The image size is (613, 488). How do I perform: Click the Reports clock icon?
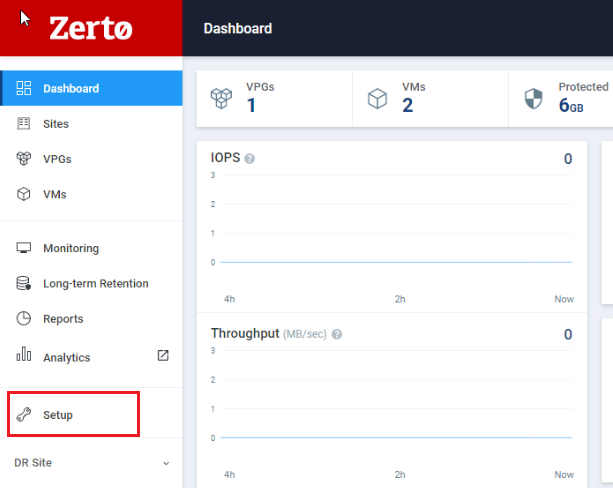(24, 319)
